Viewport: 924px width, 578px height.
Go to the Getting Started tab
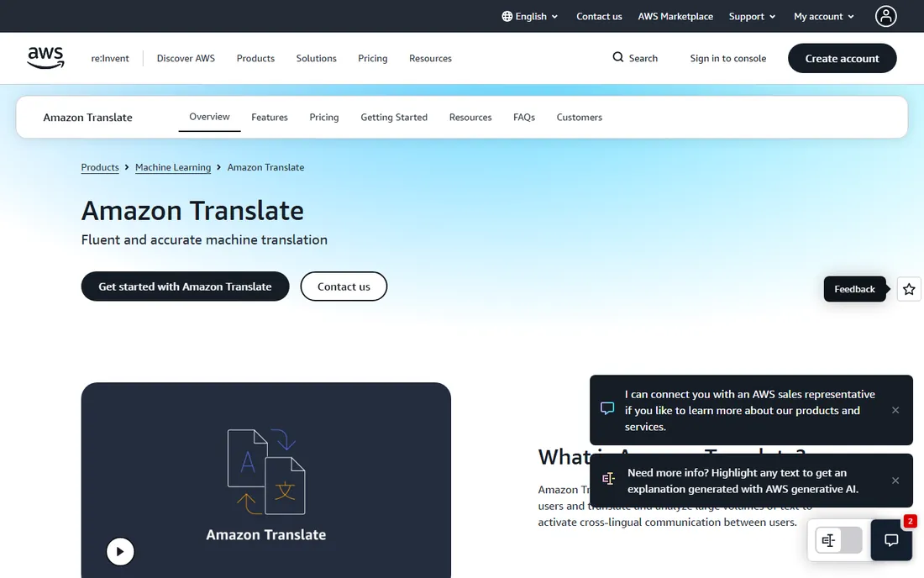click(x=394, y=117)
